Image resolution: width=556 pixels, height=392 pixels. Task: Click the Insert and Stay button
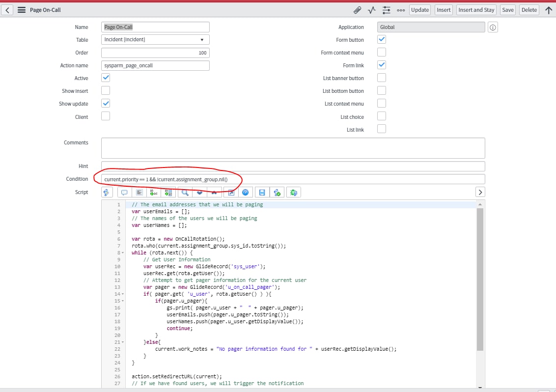click(x=476, y=10)
